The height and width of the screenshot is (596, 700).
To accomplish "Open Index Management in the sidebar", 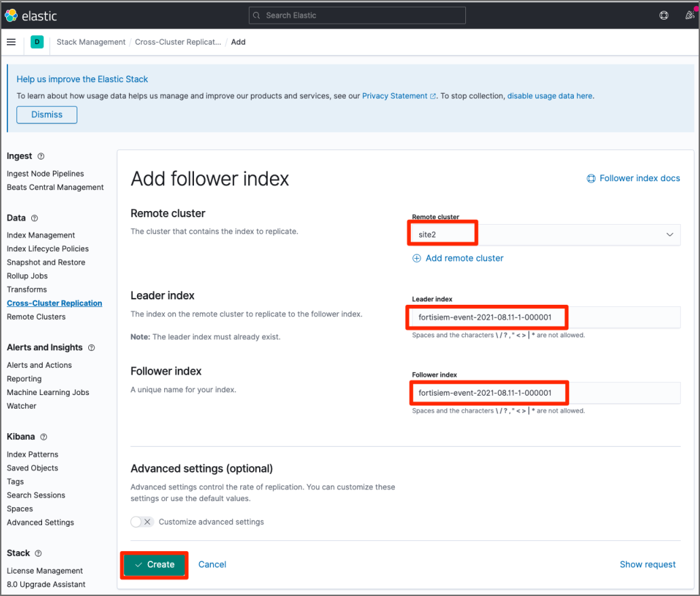I will 41,236.
